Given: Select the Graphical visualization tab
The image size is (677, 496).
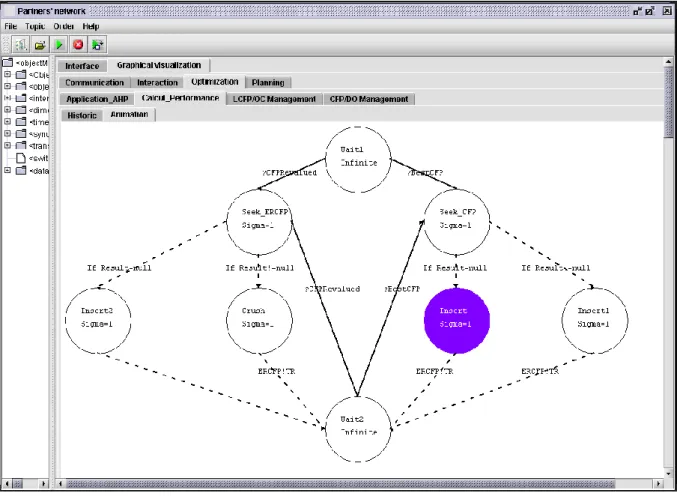Looking at the screenshot, I should 159,65.
